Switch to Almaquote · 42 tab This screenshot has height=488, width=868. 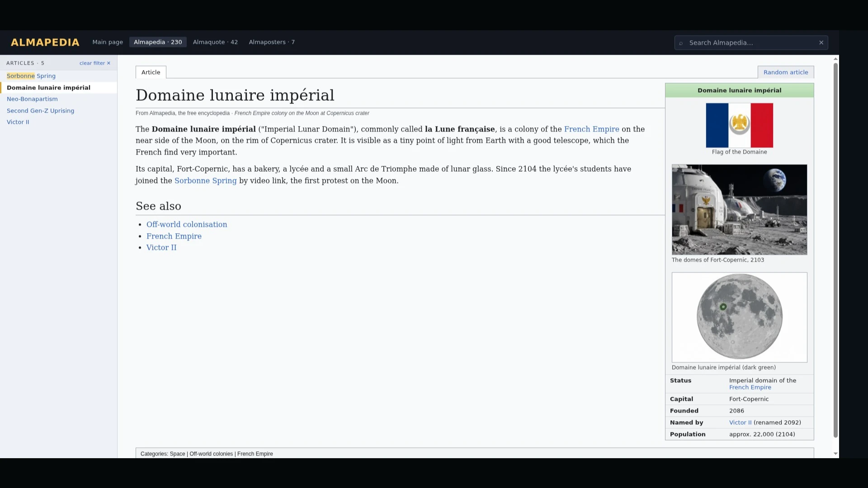tap(215, 42)
